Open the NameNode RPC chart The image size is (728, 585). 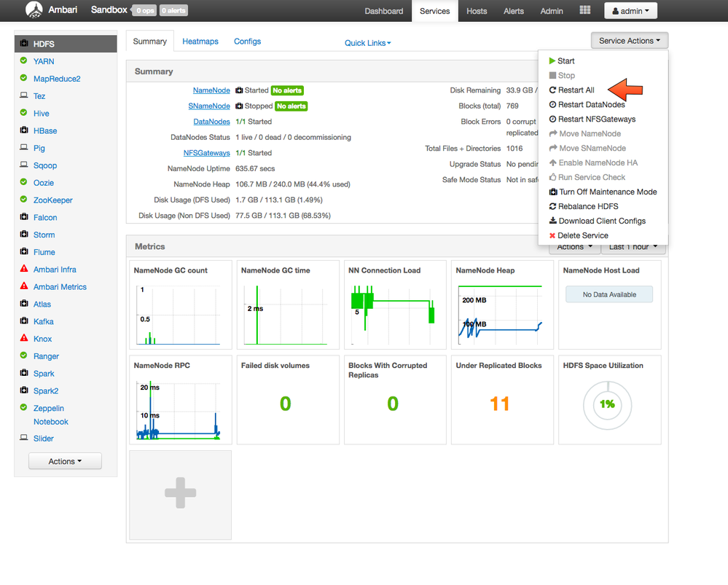click(180, 400)
